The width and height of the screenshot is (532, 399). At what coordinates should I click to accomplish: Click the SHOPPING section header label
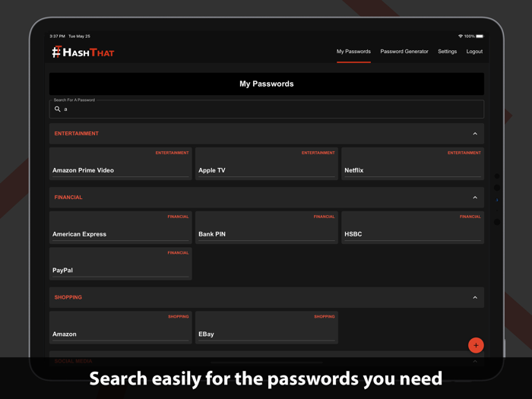68,298
